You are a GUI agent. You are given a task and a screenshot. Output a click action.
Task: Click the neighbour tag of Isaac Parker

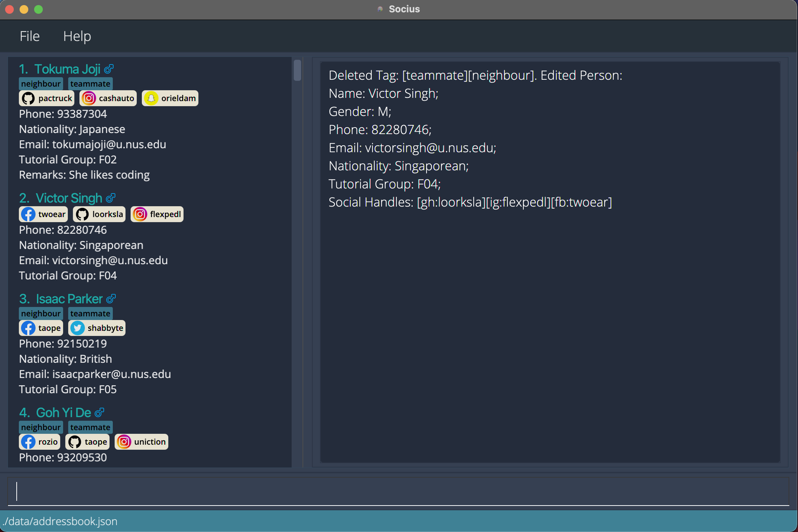coord(41,313)
